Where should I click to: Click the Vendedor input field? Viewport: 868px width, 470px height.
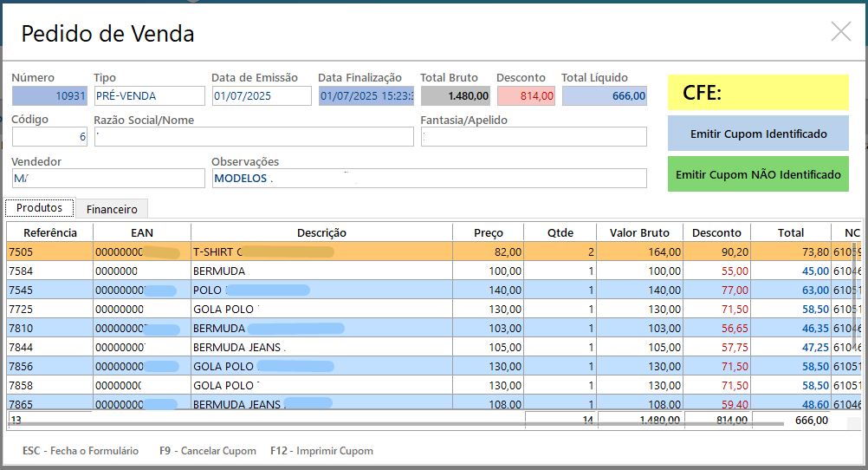[108, 178]
